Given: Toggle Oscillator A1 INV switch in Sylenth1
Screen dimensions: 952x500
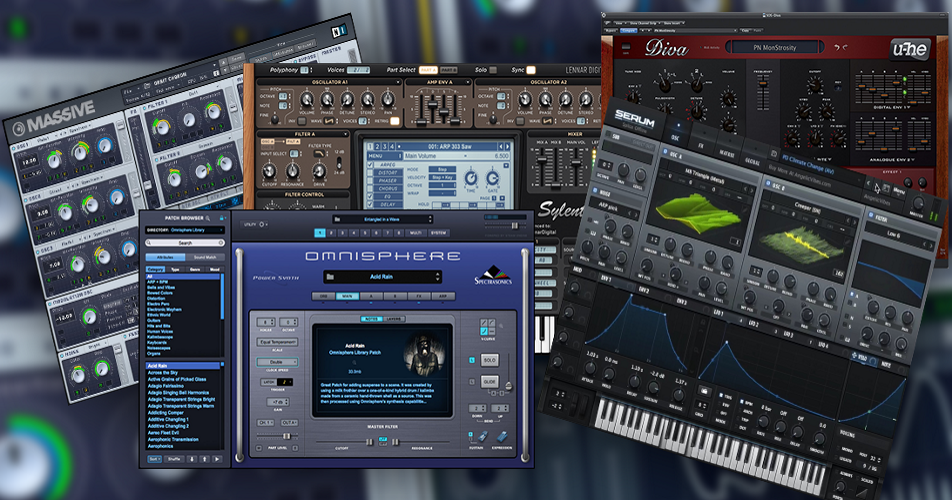Looking at the screenshot, I should [302, 121].
